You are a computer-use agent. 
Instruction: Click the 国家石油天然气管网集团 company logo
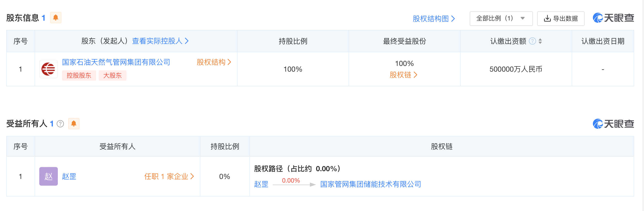pos(48,69)
